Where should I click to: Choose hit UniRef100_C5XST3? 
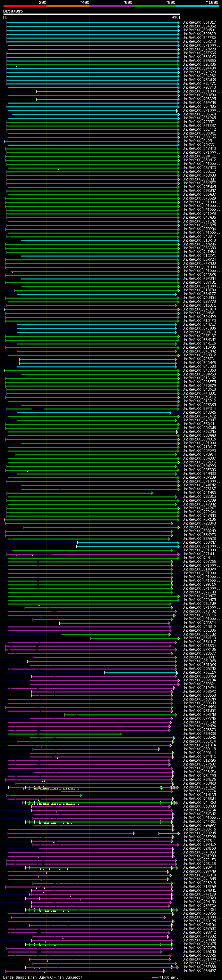coord(199,41)
